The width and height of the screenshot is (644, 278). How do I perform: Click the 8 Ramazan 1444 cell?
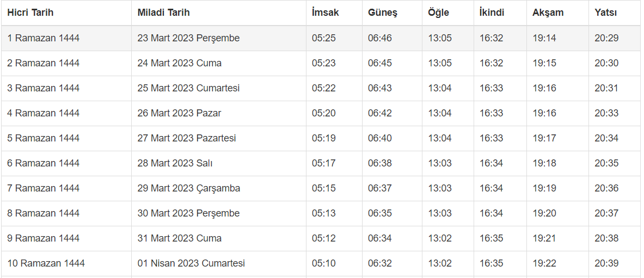43,213
